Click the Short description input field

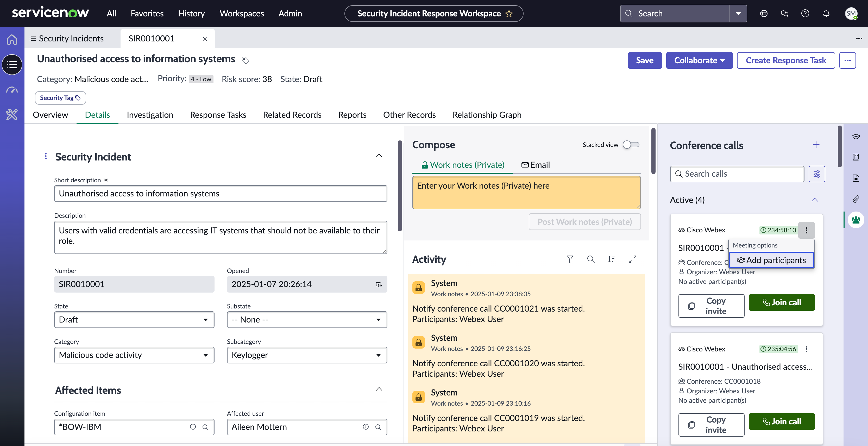coord(221,194)
